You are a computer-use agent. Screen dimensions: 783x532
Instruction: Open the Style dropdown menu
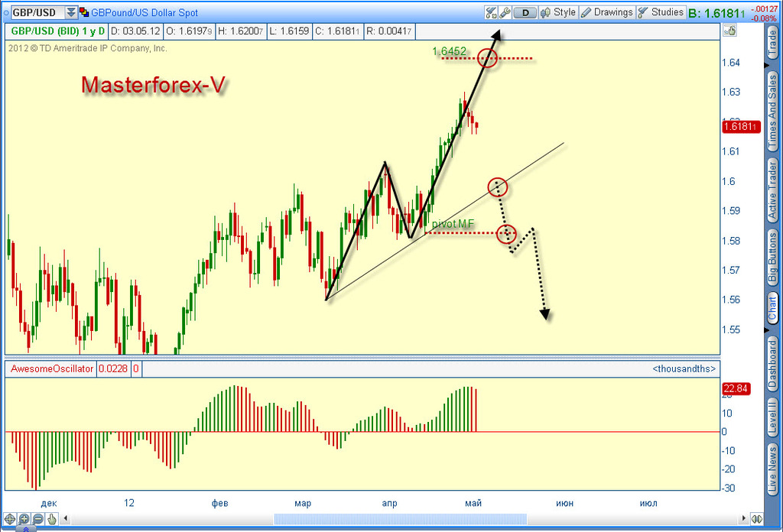[x=558, y=12]
